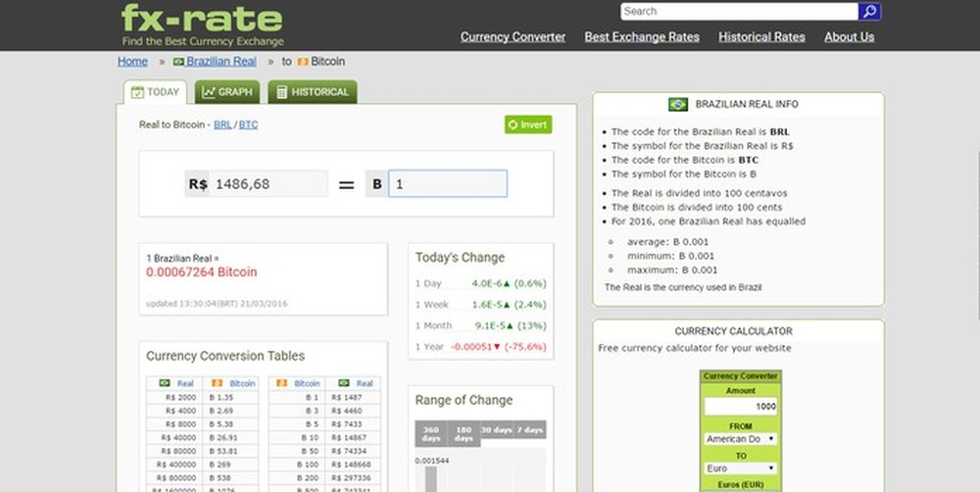Viewport: 980px width, 492px height.
Task: Click the 1 Month change value 13%
Action: coord(511,325)
